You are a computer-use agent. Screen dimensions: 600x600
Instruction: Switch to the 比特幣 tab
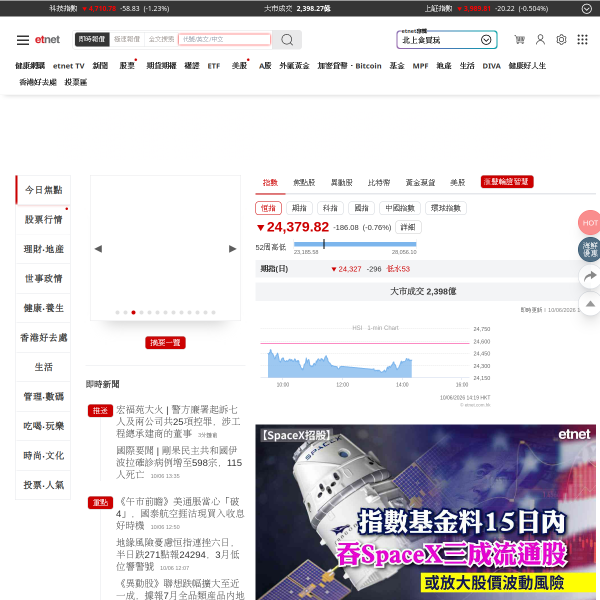(x=379, y=183)
